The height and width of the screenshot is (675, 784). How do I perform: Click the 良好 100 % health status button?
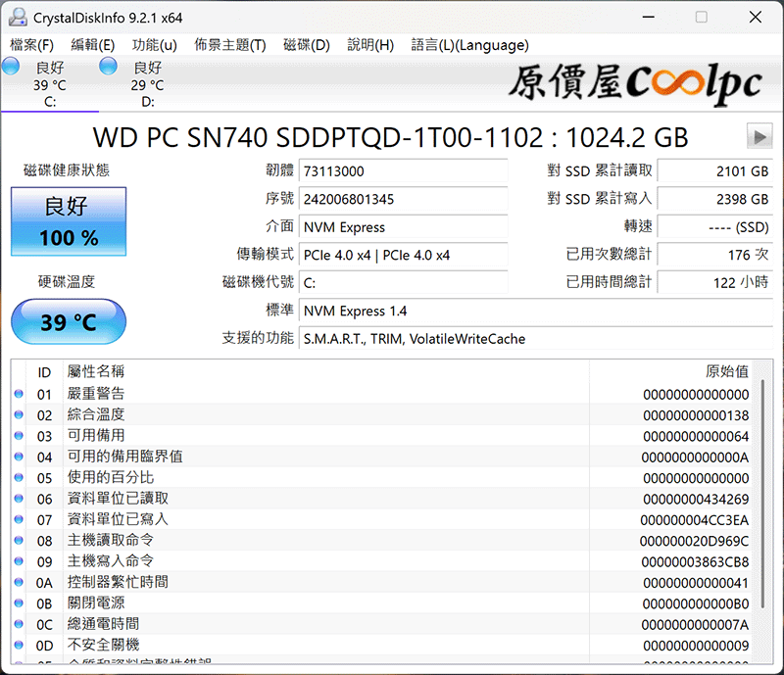click(69, 221)
